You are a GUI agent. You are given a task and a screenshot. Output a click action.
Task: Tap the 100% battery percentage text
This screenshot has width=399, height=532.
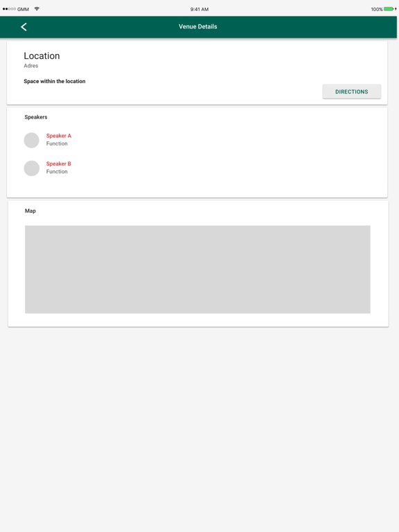tap(377, 9)
